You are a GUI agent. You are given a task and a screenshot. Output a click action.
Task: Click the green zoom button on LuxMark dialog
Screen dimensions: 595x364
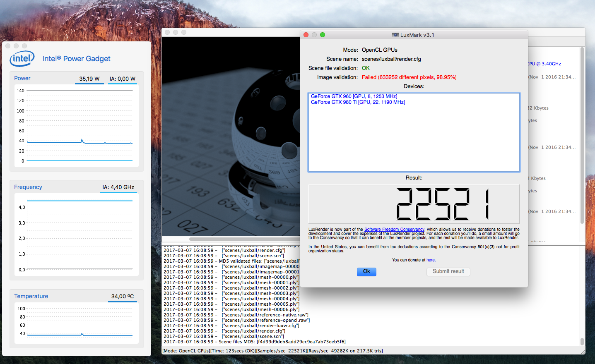pos(323,35)
